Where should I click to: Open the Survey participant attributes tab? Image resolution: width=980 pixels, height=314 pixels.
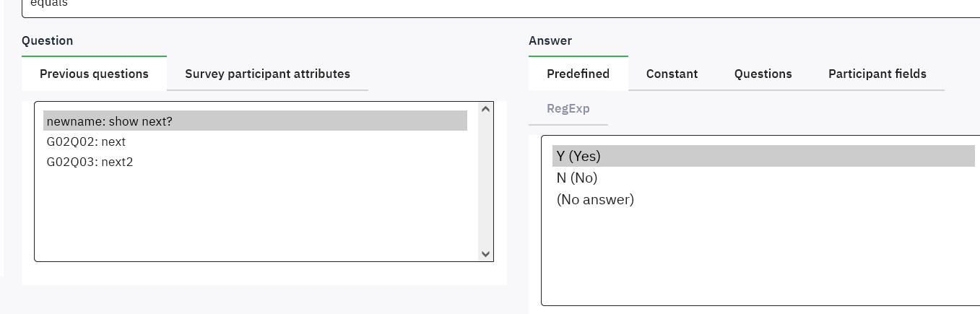pyautogui.click(x=267, y=74)
